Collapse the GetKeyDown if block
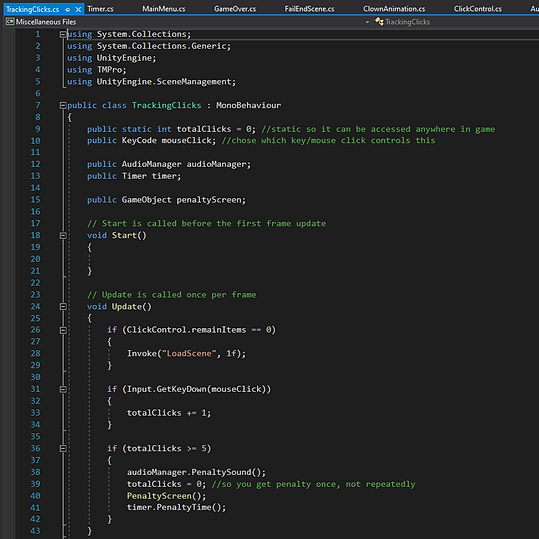Screen dimensions: 539x539 (63, 389)
